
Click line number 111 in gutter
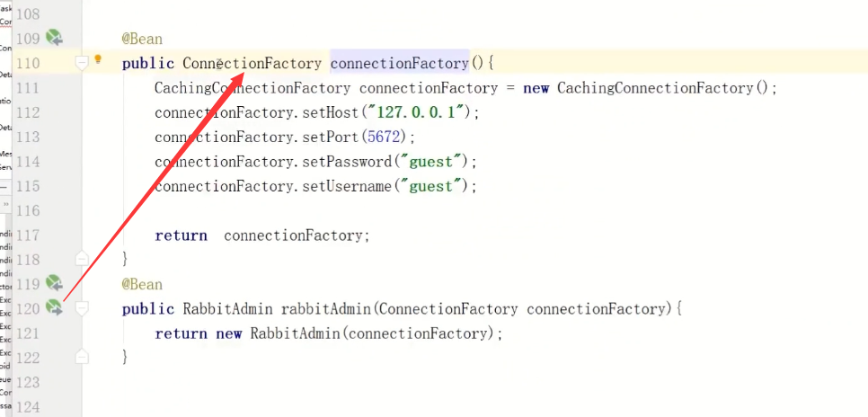pyautogui.click(x=28, y=88)
